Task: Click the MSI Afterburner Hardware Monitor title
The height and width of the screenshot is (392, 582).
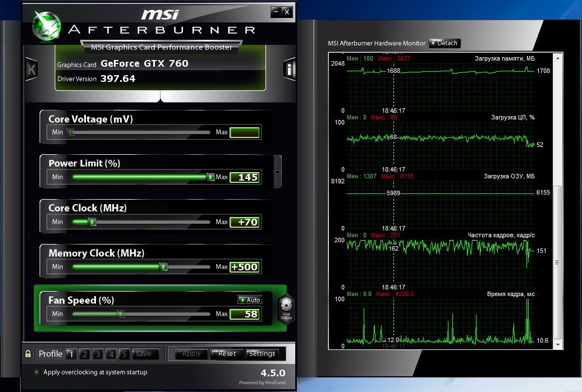Action: pos(377,43)
